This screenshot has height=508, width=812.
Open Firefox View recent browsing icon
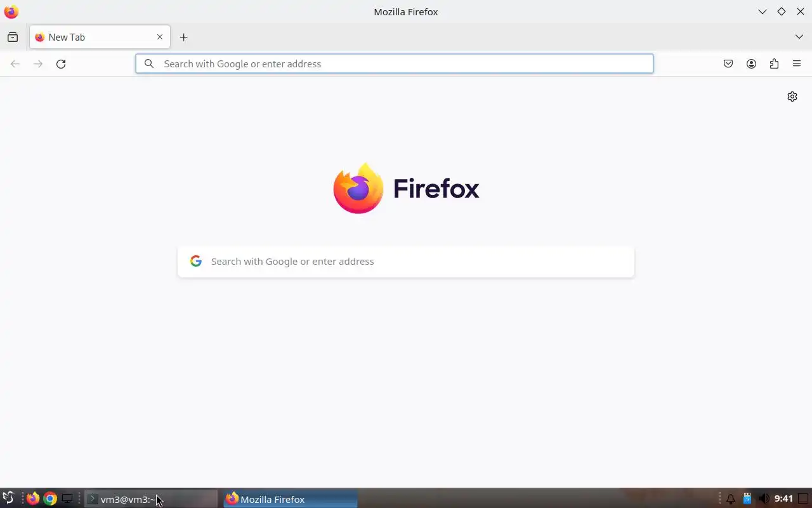point(13,37)
